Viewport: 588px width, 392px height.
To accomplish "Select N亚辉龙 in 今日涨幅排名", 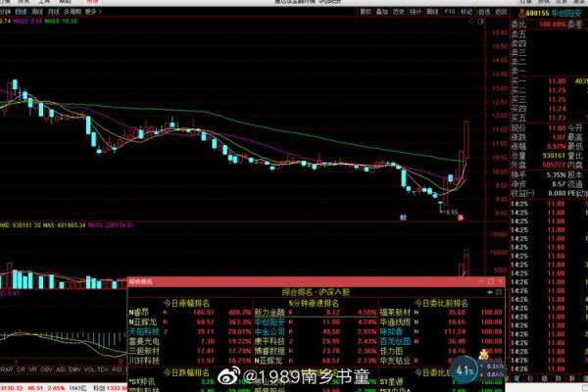I will [x=143, y=321].
